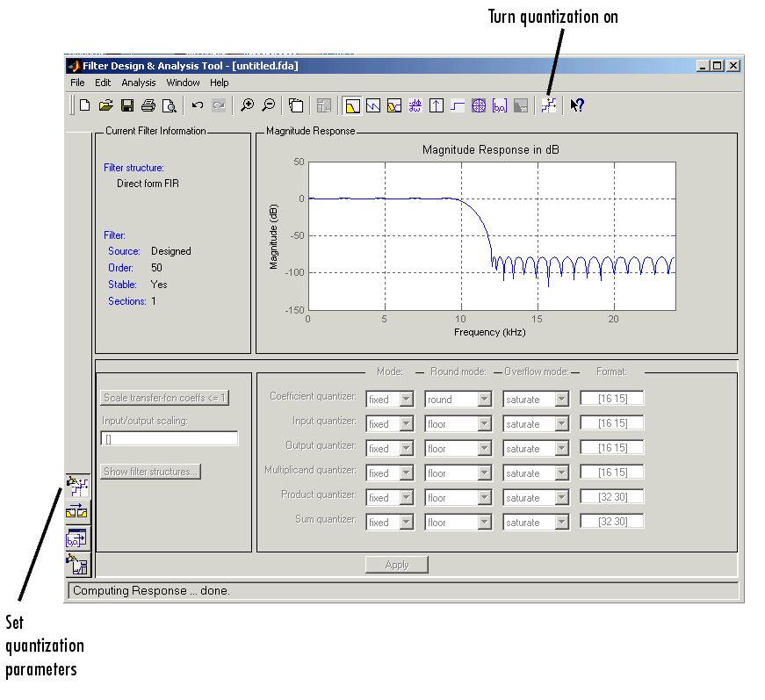Show the Filter Coefficients [b,a] toolbar icon

(500, 105)
